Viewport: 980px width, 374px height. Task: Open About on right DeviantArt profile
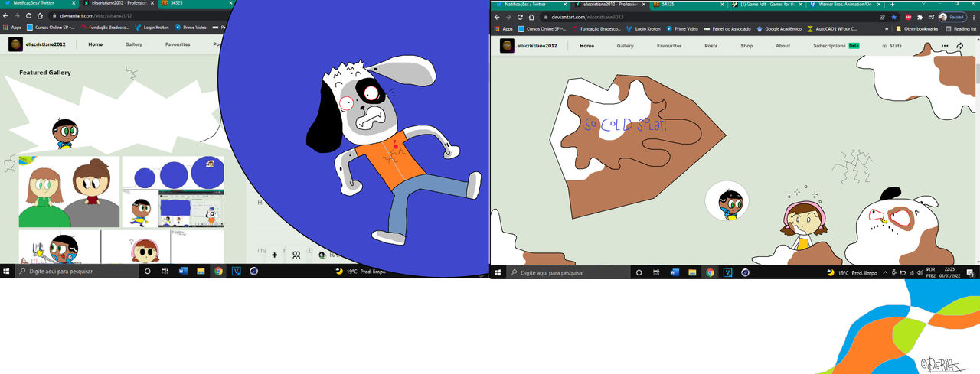pos(783,46)
